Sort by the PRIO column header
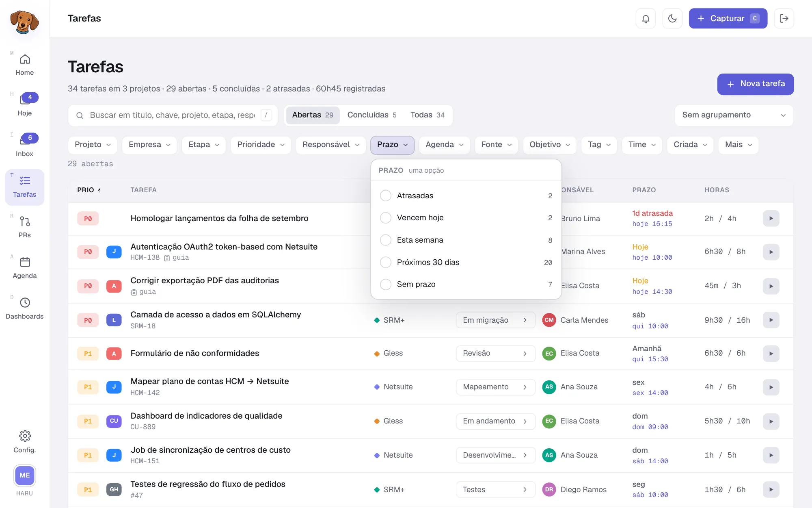The image size is (812, 508). point(89,190)
